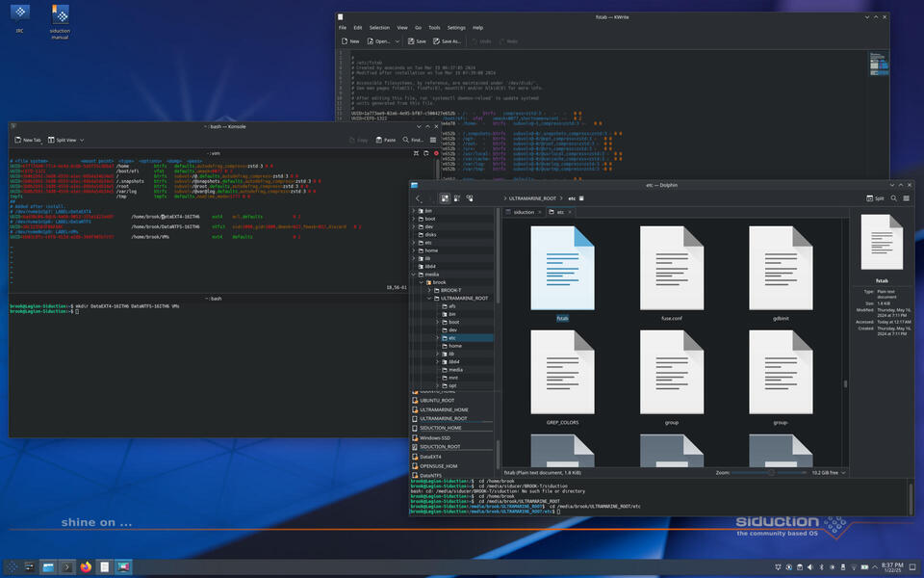The height and width of the screenshot is (578, 924).
Task: Go back in Dolphin
Action: pos(419,198)
